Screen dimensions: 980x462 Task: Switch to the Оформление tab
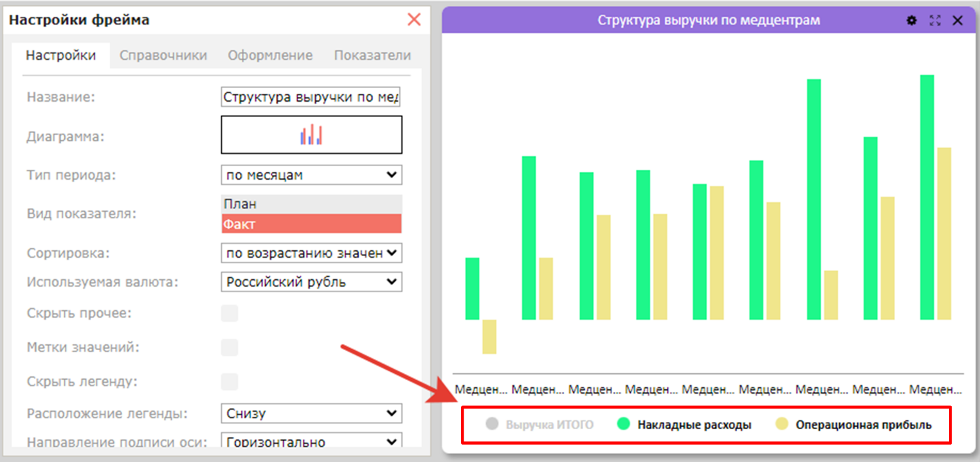click(x=270, y=55)
